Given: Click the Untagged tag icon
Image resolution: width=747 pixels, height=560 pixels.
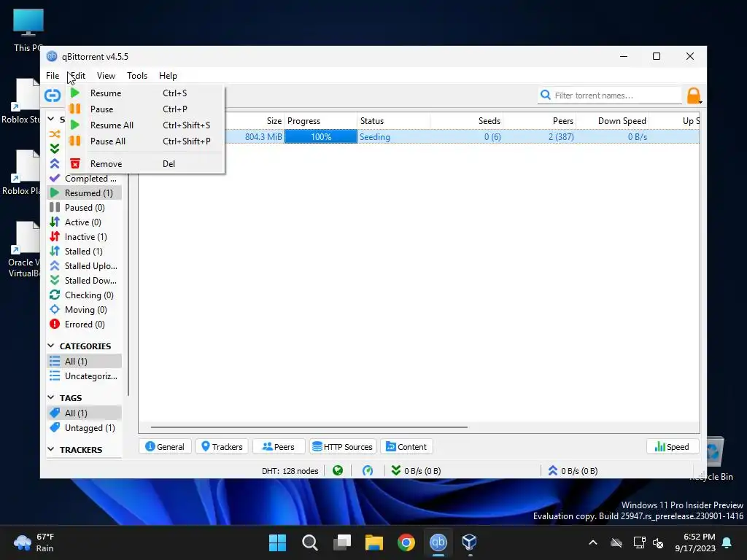Looking at the screenshot, I should tap(55, 427).
